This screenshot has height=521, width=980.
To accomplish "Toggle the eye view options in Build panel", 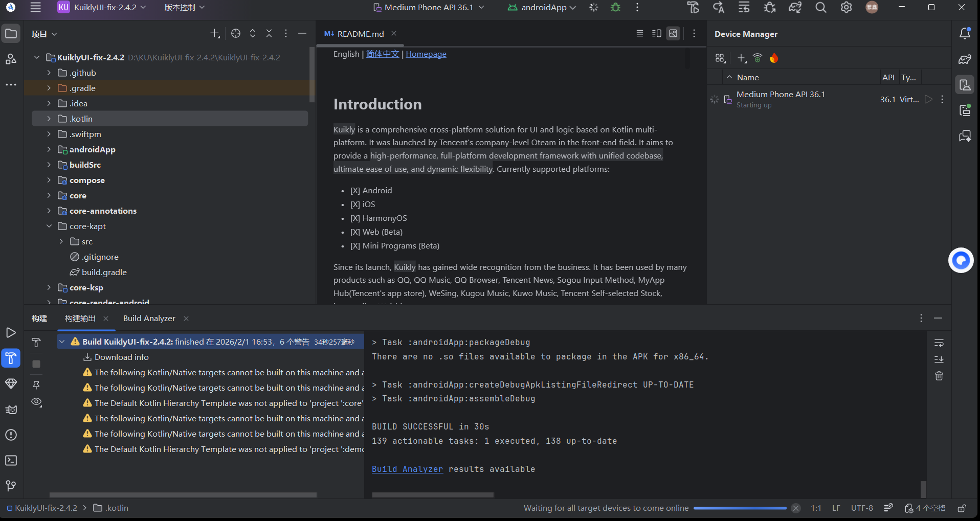I will point(36,402).
